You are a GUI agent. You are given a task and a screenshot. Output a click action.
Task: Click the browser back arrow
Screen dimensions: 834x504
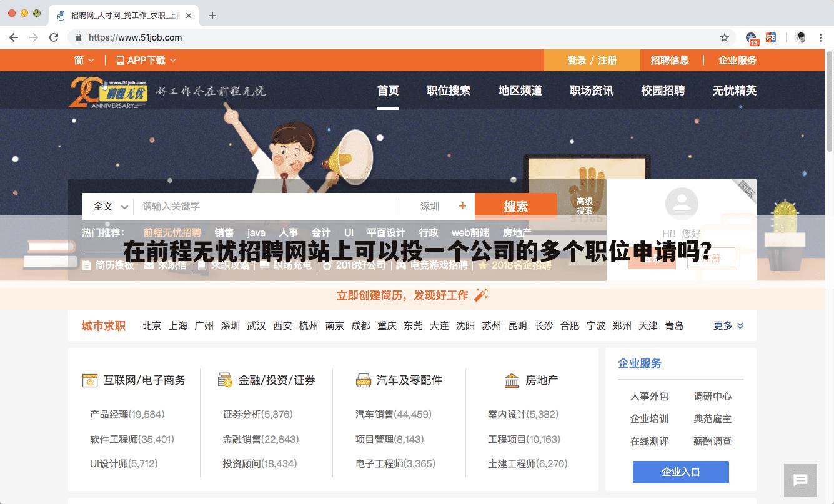14,37
